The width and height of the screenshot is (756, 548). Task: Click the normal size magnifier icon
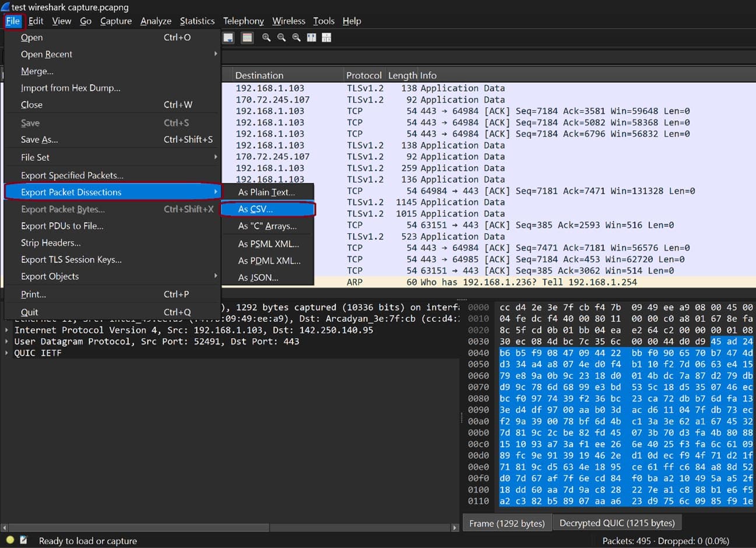click(297, 37)
